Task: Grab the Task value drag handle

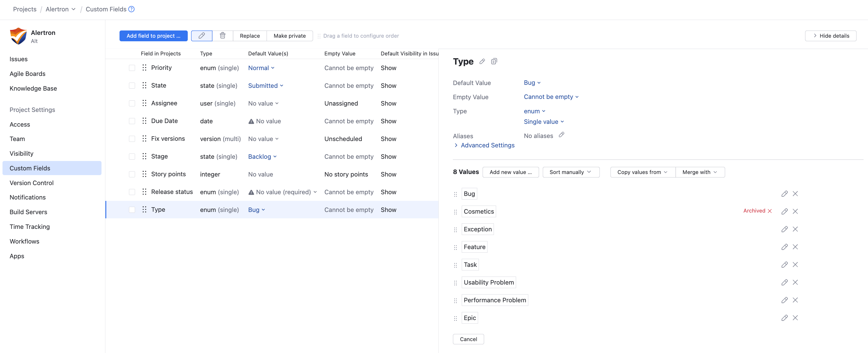Action: pyautogui.click(x=455, y=265)
